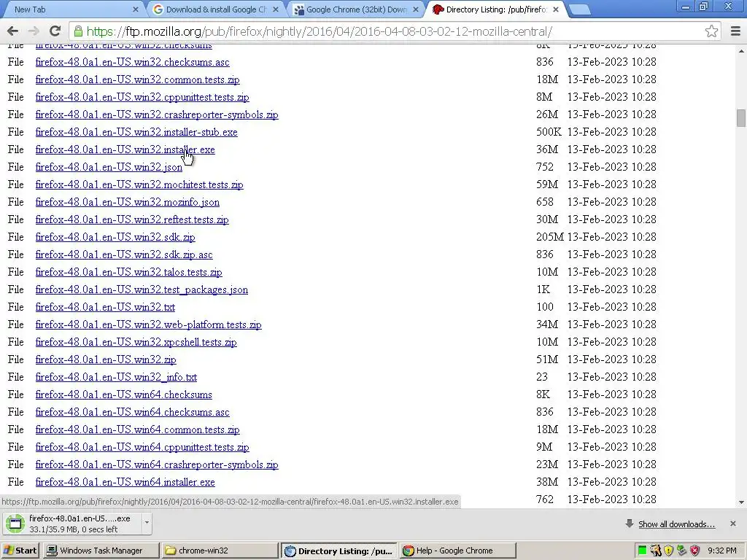Image resolution: width=747 pixels, height=560 pixels.
Task: Click the 205M size of win32.sdk.zip
Action: pyautogui.click(x=550, y=237)
